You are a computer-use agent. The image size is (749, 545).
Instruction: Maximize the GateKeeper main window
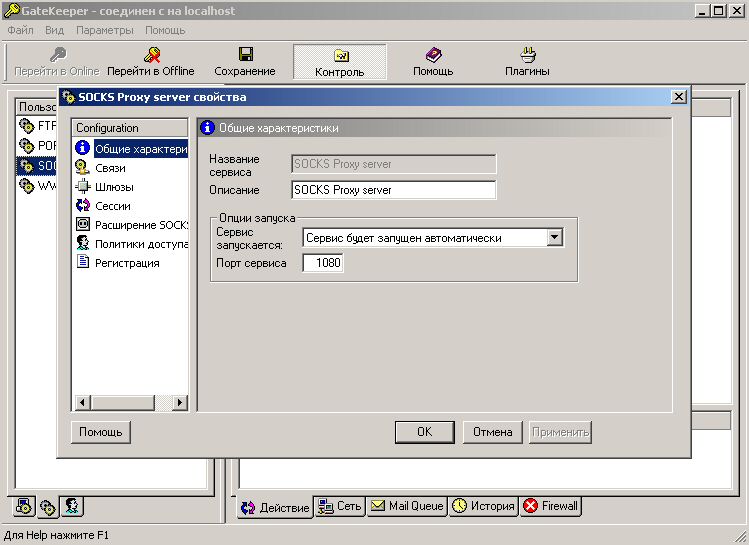point(719,11)
